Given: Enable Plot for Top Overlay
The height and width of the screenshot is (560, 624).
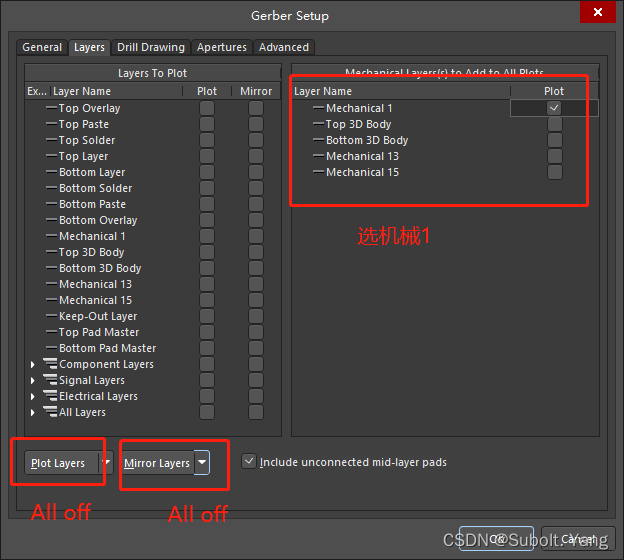Looking at the screenshot, I should (207, 108).
